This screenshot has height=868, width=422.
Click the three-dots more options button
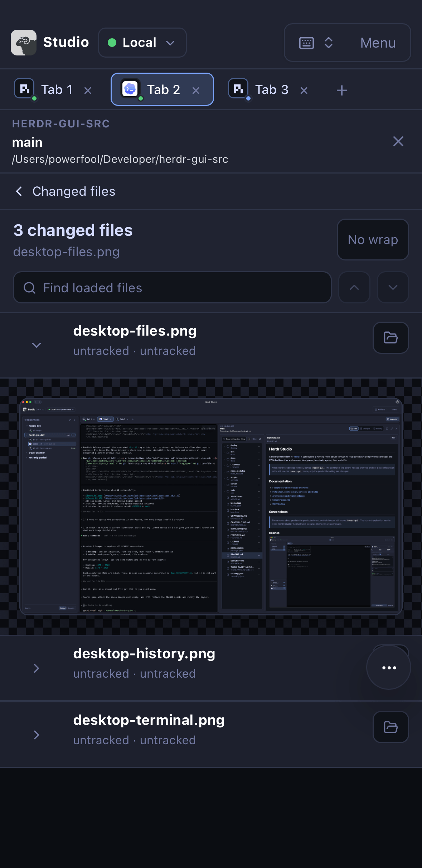(x=389, y=668)
